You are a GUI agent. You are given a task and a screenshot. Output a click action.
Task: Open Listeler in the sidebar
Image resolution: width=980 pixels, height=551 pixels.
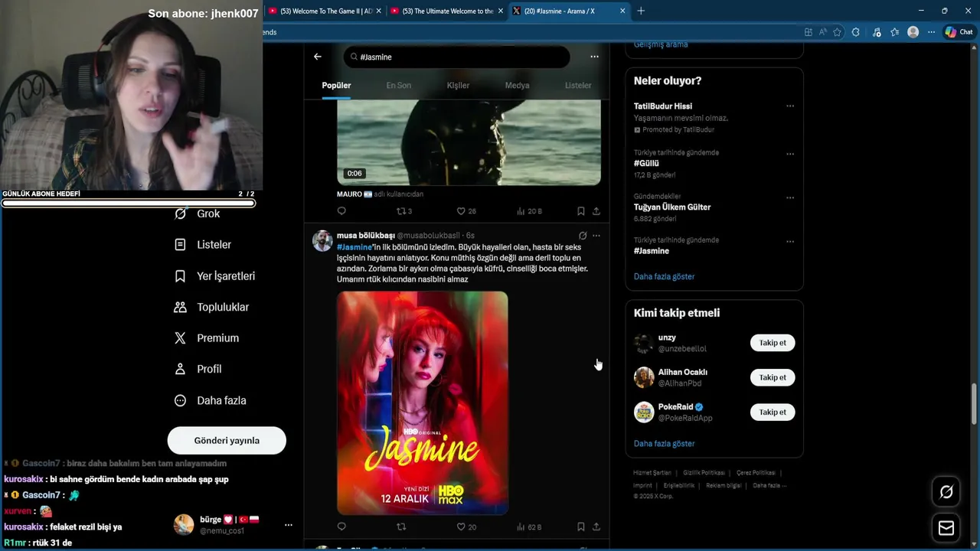click(203, 245)
